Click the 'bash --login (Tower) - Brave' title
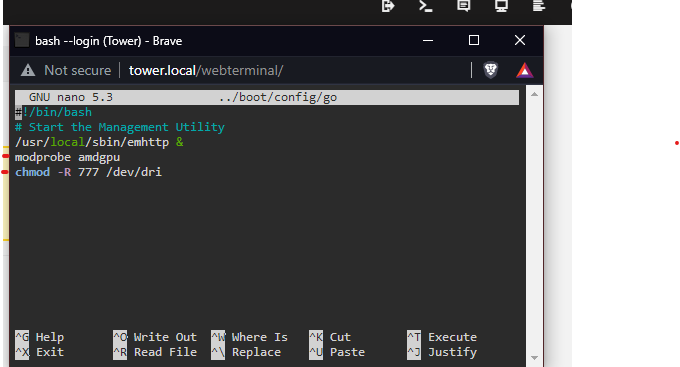Screen dimensions: 680x367 click(x=108, y=41)
